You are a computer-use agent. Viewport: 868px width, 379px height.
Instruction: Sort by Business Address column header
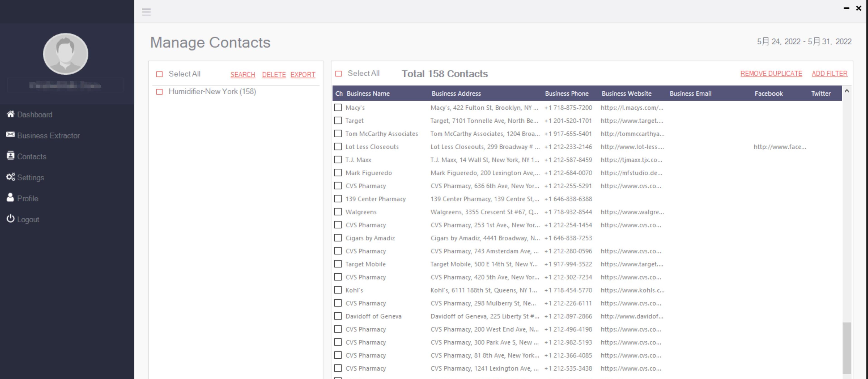456,94
